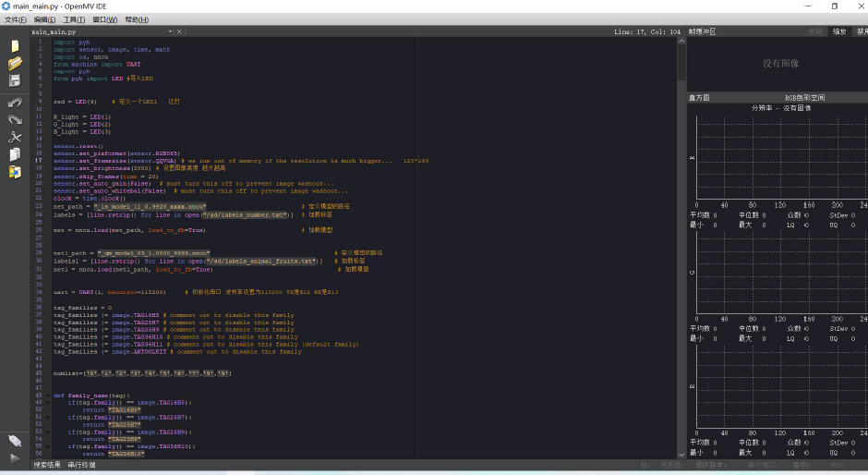Click 'uart = UART(1, baudrate=115200)' line
This screenshot has width=868, height=475.
tap(109, 292)
